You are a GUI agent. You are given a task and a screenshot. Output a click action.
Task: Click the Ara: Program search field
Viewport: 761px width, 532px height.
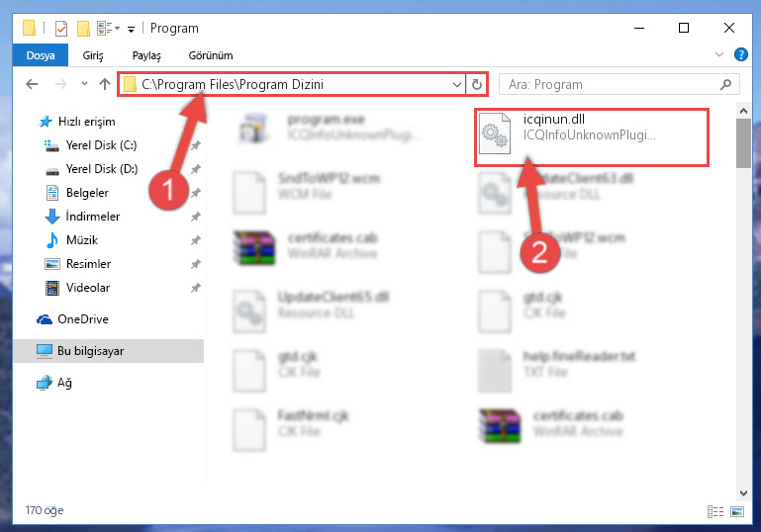coord(612,84)
